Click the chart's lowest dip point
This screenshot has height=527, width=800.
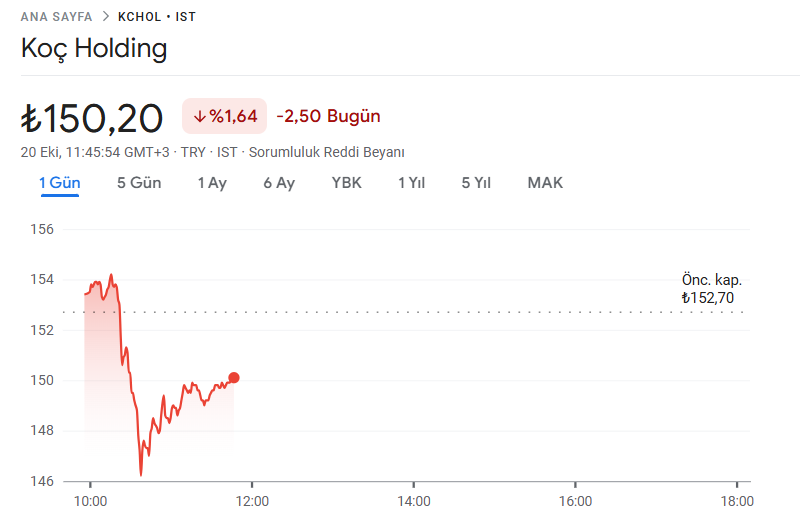[x=141, y=474]
